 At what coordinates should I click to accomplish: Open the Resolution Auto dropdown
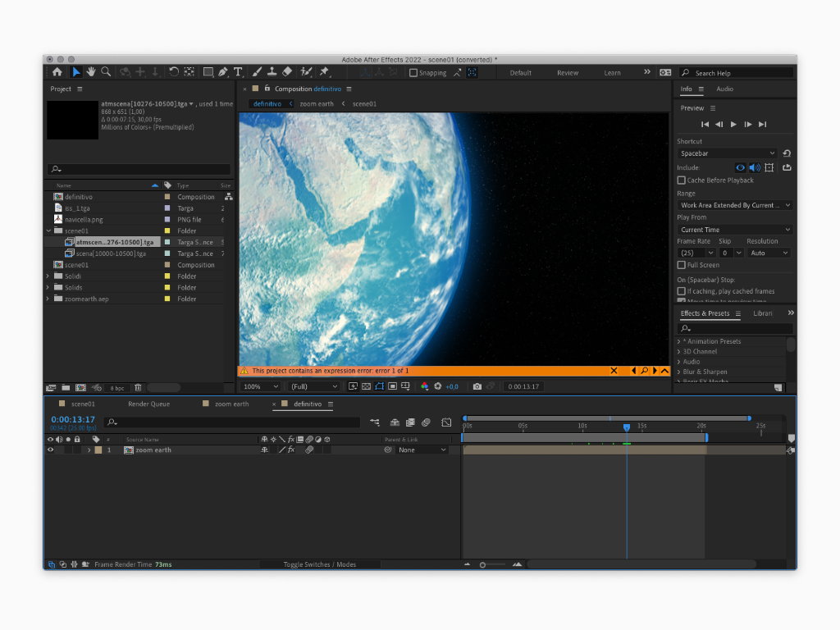click(768, 253)
